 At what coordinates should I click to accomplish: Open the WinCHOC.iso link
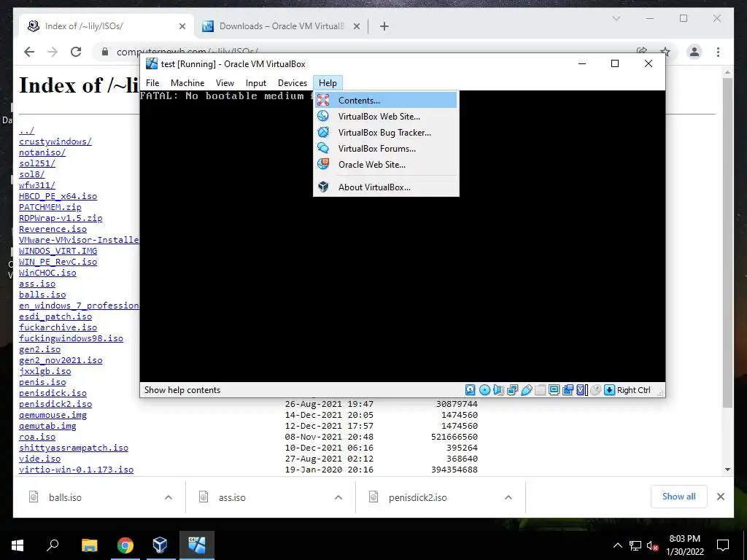pos(47,273)
